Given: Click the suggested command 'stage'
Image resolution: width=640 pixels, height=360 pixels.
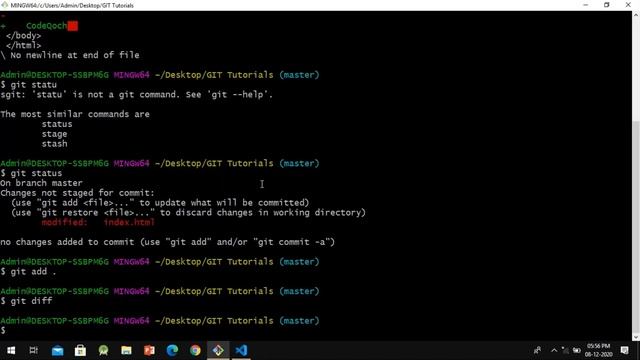Looking at the screenshot, I should (54, 134).
